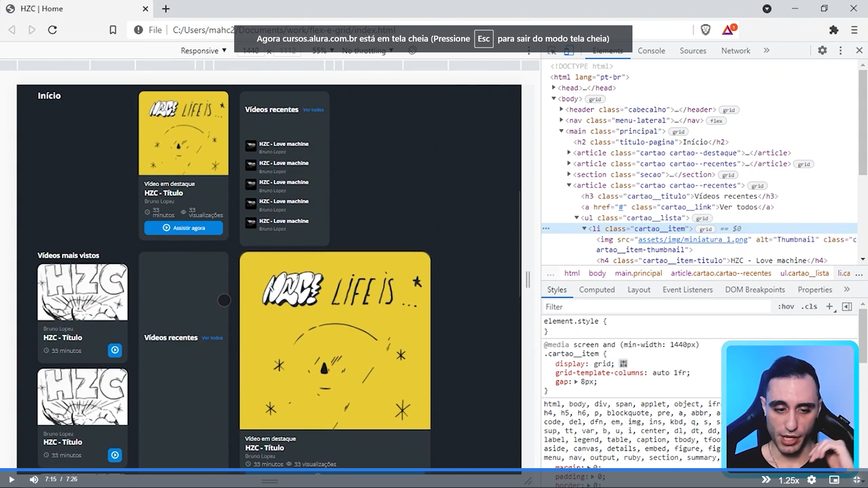Click the Layout panel tab in DevTools
Image resolution: width=868 pixels, height=488 pixels.
[x=639, y=290]
